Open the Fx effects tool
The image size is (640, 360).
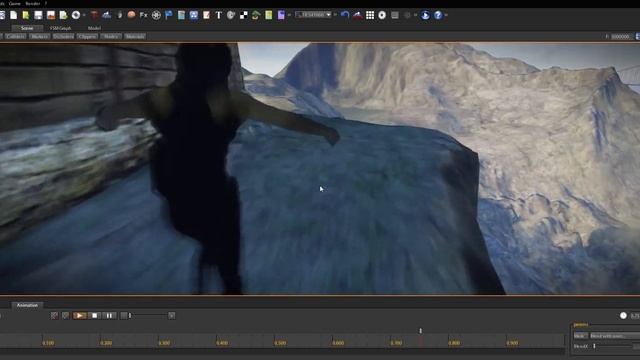pos(143,15)
